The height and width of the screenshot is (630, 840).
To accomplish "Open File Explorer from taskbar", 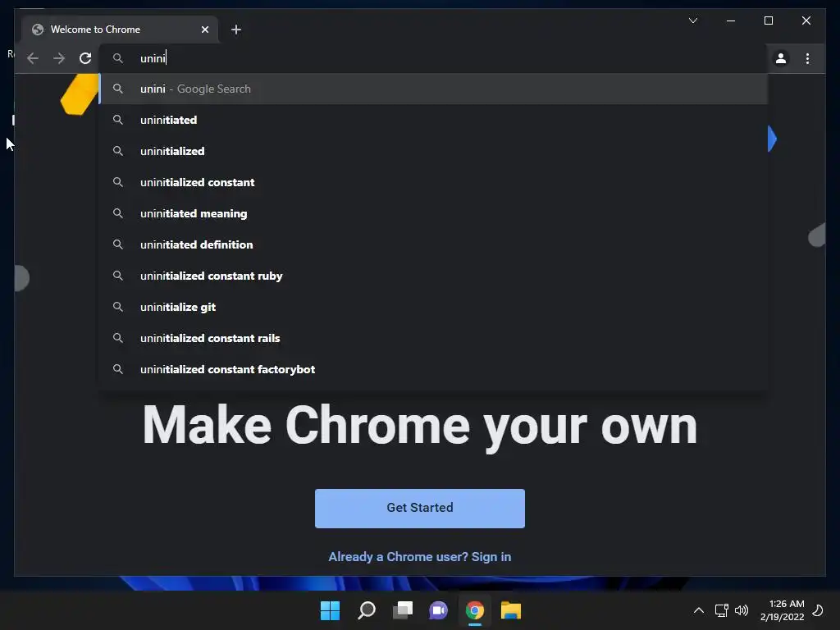I will [x=510, y=610].
